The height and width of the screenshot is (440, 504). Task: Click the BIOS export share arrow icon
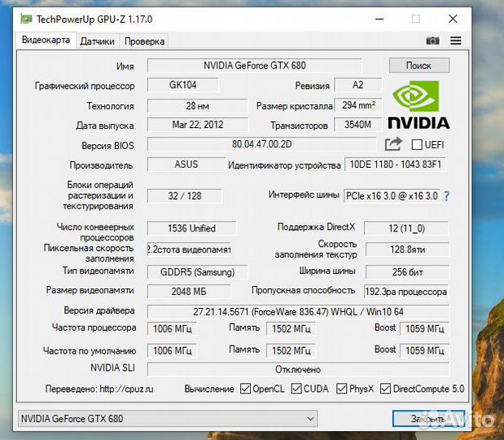(x=393, y=144)
